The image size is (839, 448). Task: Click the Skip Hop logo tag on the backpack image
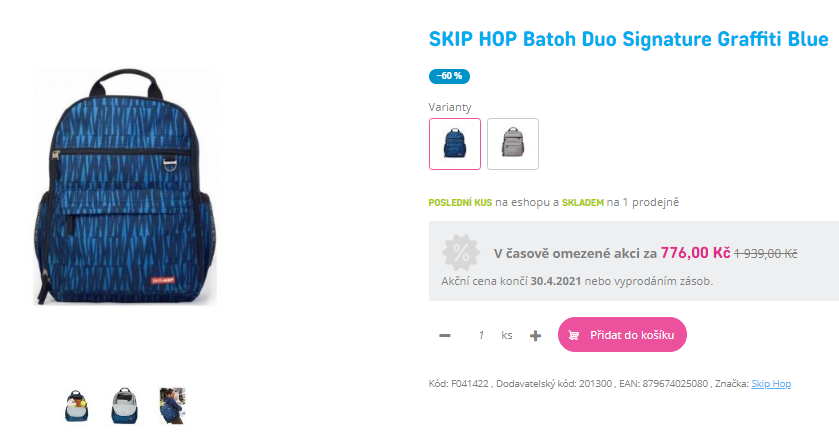[162, 280]
